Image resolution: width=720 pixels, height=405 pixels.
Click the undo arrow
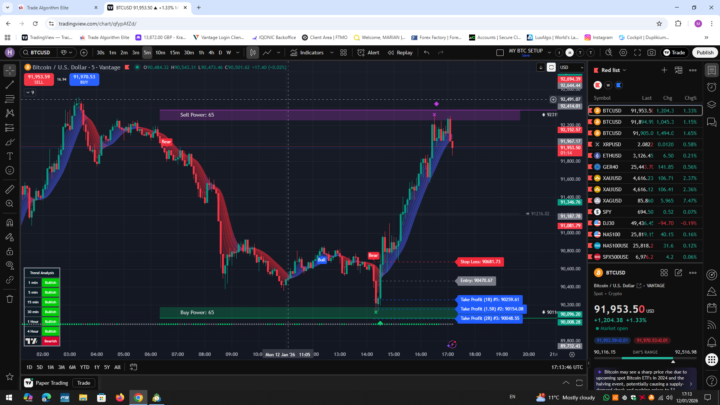click(x=427, y=53)
